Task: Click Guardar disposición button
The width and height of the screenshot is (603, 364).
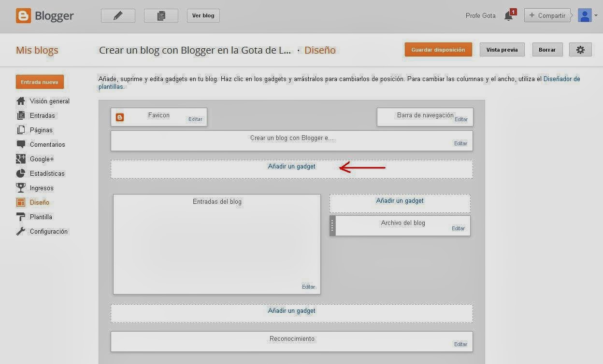Action: click(438, 50)
